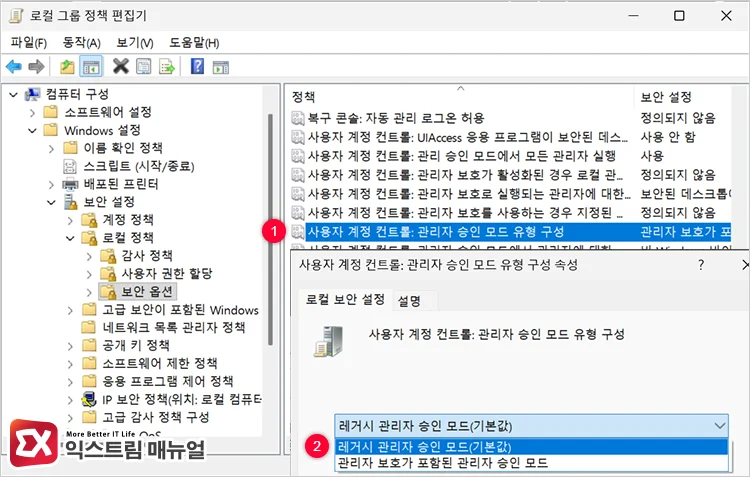Select 관리 승인 모드에서 모든 관리자 실행 policy
The width and height of the screenshot is (750, 477).
click(x=462, y=156)
